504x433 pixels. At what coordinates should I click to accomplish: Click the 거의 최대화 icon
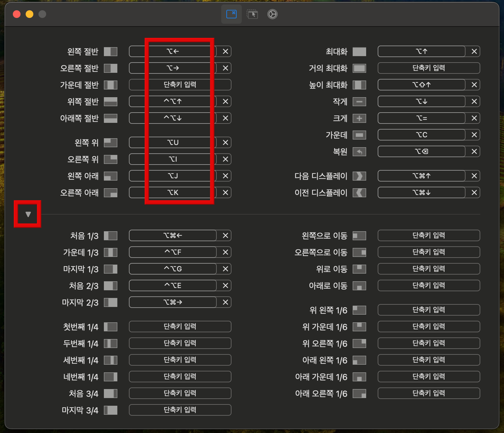point(359,68)
